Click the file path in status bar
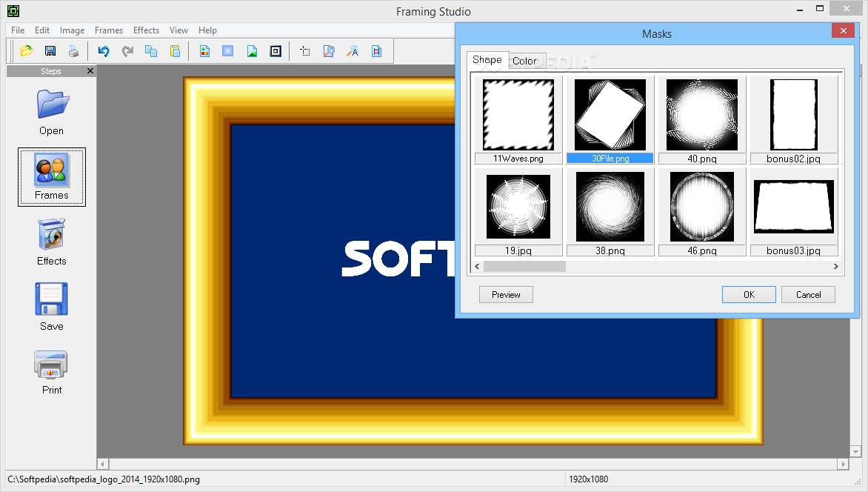 pos(104,479)
